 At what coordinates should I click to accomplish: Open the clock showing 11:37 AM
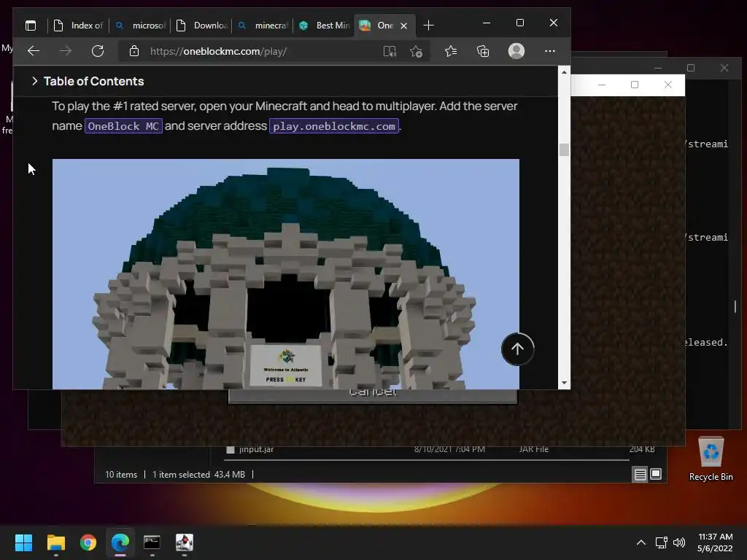tap(715, 542)
